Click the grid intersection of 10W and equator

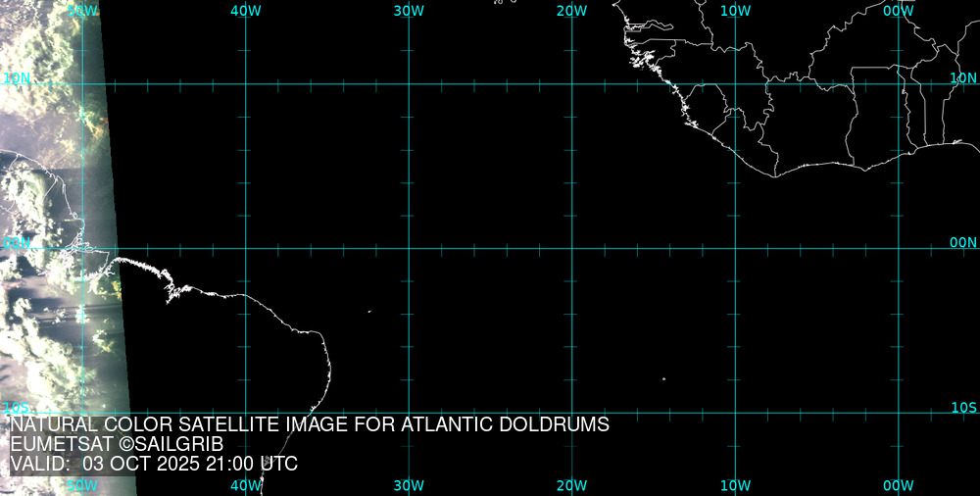pyautogui.click(x=735, y=248)
